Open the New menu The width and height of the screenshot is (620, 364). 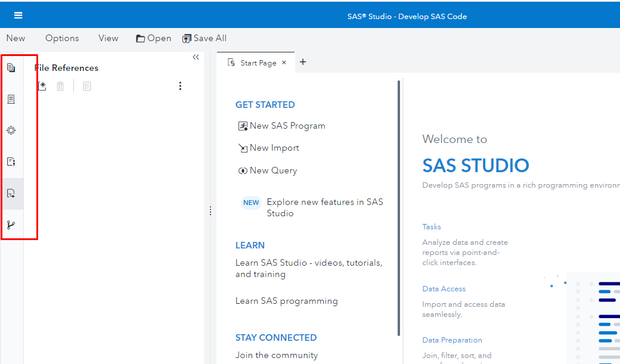(x=15, y=38)
